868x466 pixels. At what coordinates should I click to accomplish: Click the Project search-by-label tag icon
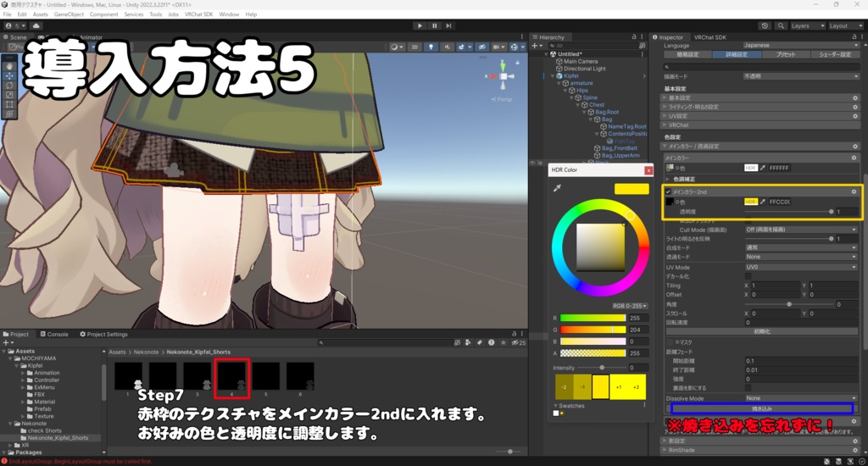[480, 342]
